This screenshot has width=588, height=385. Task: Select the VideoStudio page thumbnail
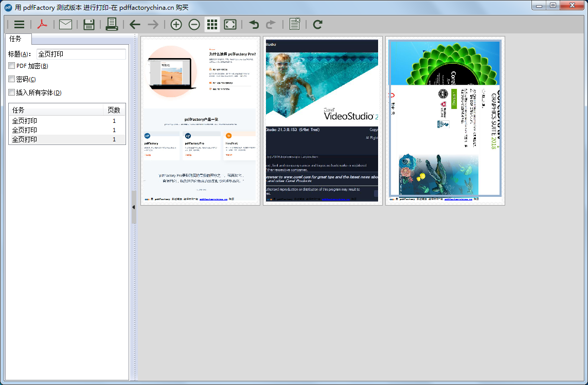(323, 121)
